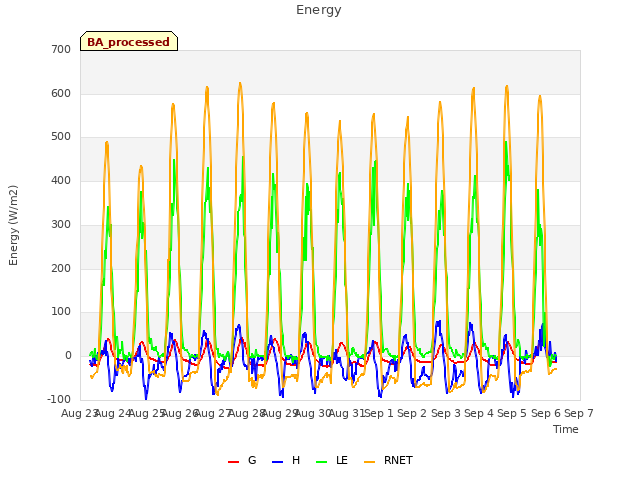Click the 200 y-axis tick label
The image size is (640, 480).
click(x=61, y=269)
